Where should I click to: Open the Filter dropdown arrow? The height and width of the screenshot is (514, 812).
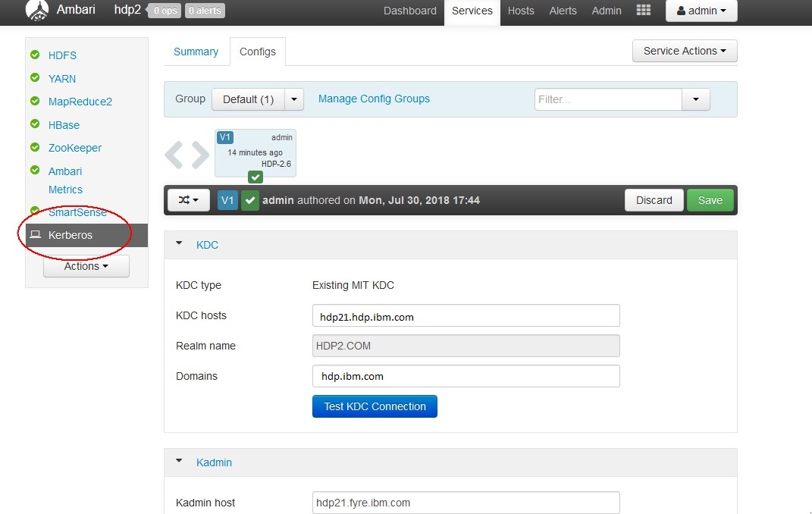pyautogui.click(x=695, y=99)
